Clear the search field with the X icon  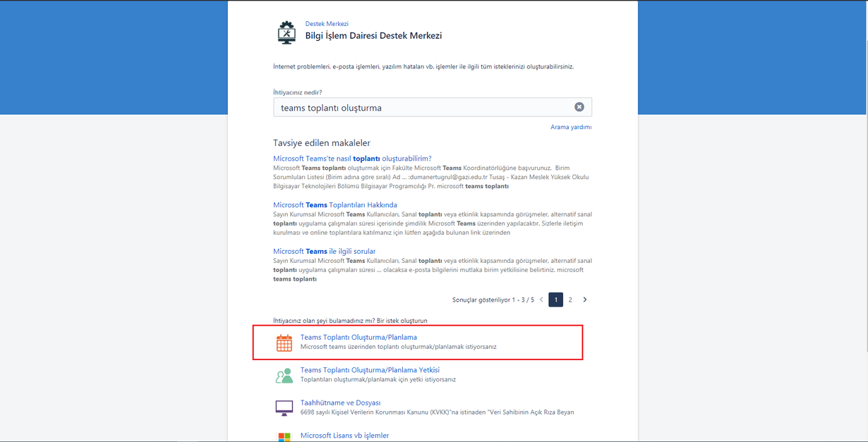579,107
